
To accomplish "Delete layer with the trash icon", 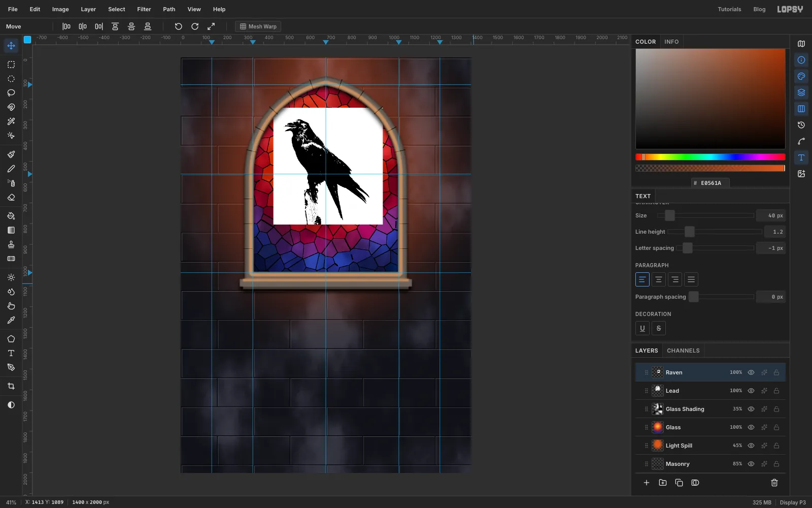I will click(x=774, y=483).
